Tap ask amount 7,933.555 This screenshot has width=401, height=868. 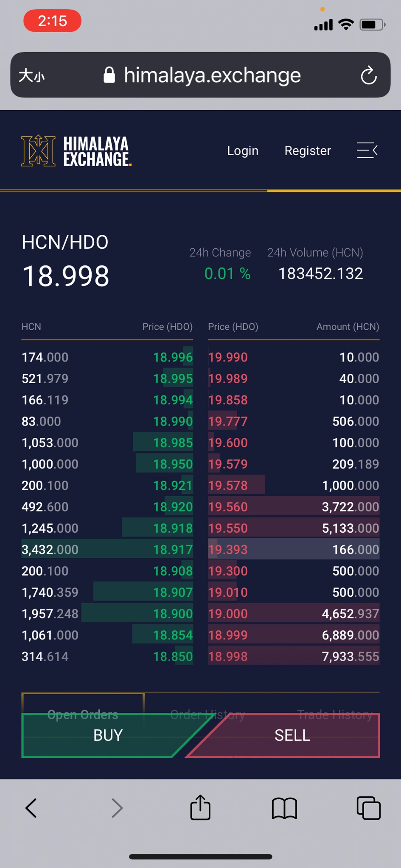[x=351, y=657]
